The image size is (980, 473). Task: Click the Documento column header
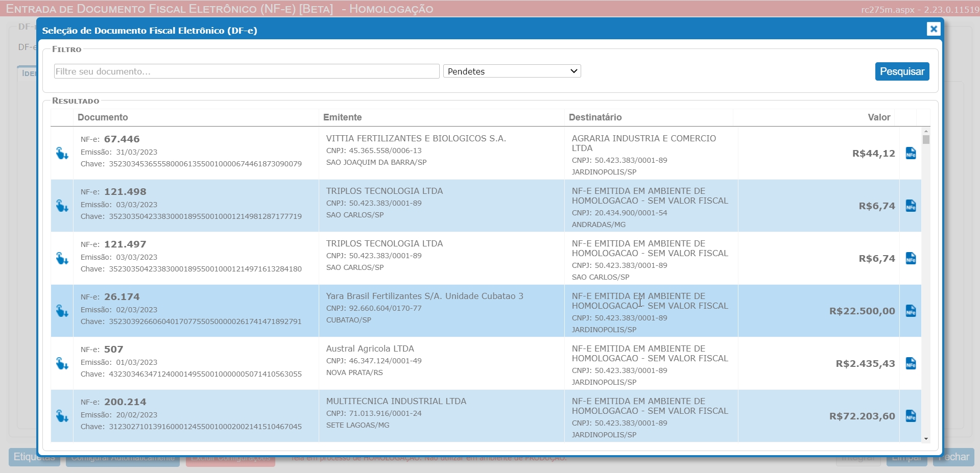point(103,117)
